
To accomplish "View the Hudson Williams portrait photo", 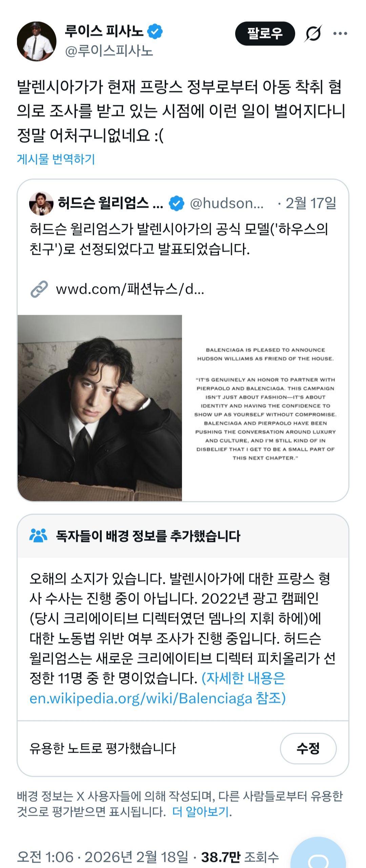I will (100, 408).
